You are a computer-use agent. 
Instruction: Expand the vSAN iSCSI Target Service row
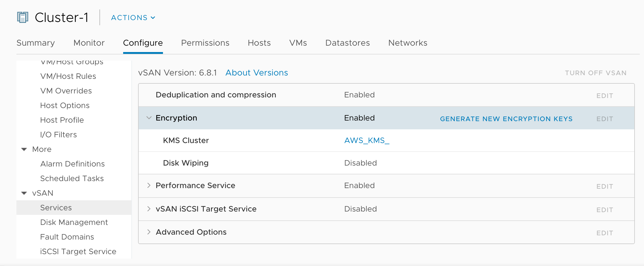[x=149, y=209]
